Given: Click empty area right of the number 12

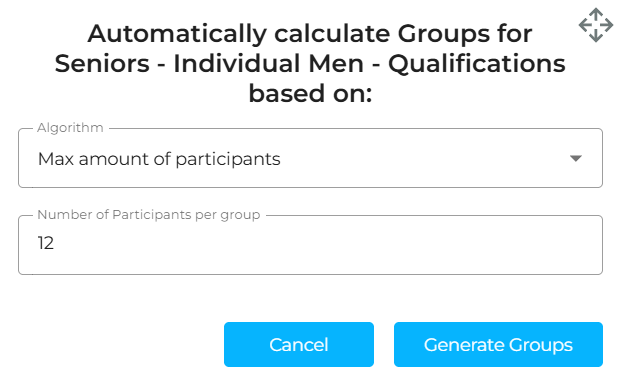Looking at the screenshot, I should (x=316, y=243).
